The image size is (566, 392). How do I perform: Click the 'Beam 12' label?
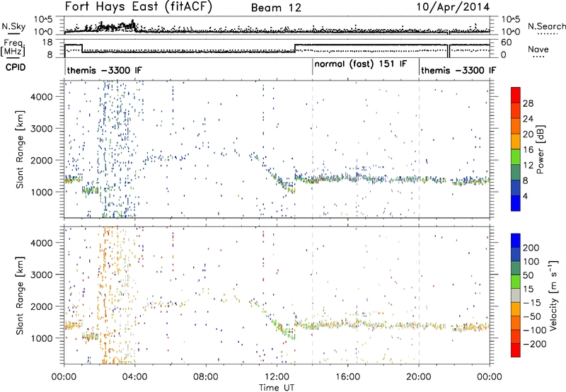tap(276, 8)
